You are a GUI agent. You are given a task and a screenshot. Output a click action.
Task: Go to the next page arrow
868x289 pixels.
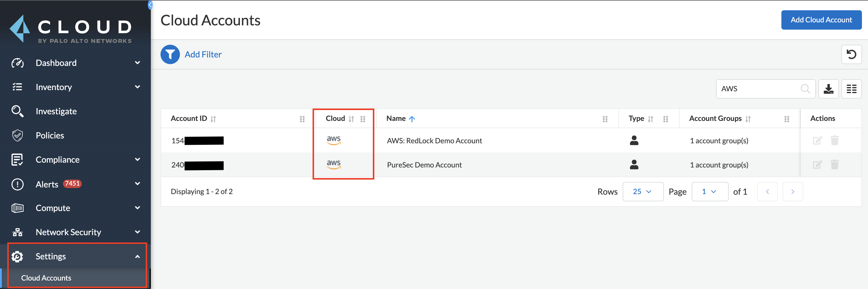(x=792, y=192)
